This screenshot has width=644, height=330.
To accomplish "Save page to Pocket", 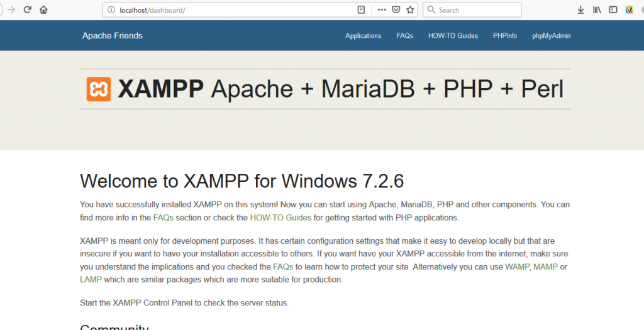I will point(396,10).
